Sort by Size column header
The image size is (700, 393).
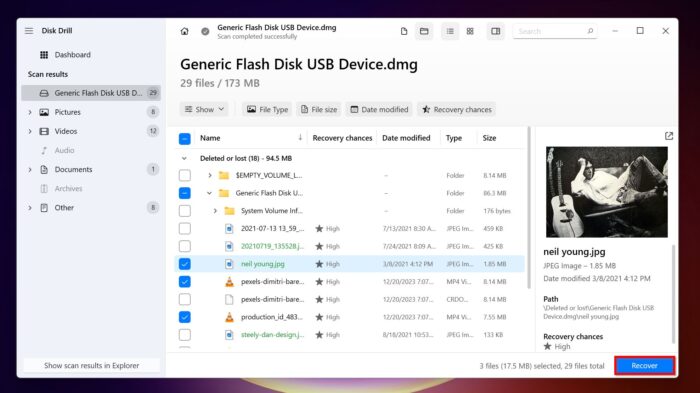(489, 138)
